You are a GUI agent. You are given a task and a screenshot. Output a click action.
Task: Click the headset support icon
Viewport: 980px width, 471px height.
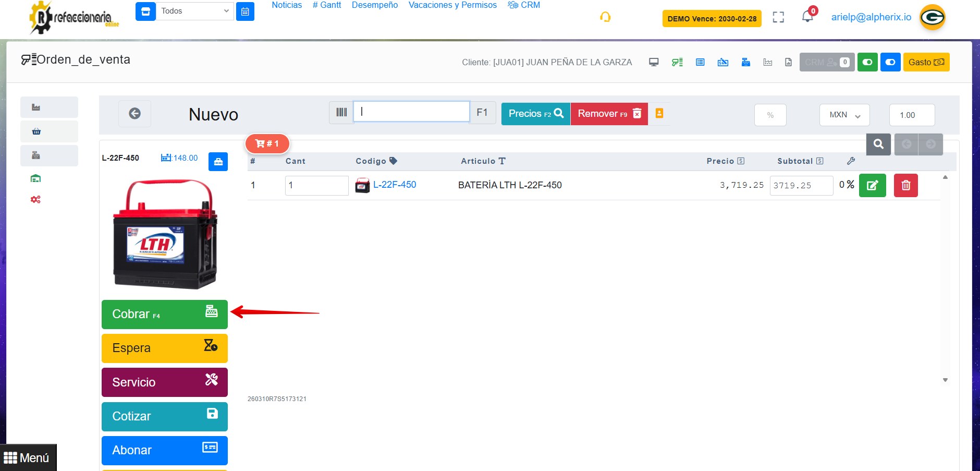pos(605,17)
